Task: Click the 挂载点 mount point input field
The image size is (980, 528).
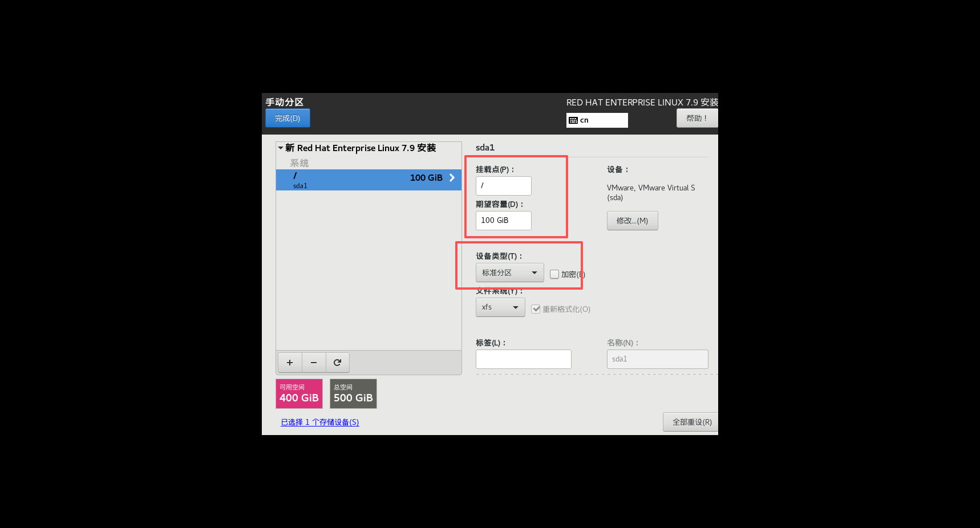Action: (503, 186)
